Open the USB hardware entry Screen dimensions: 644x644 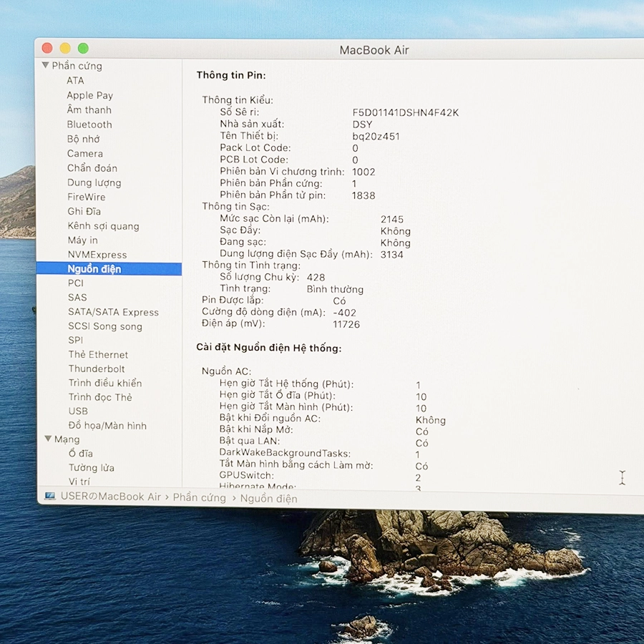tap(78, 411)
